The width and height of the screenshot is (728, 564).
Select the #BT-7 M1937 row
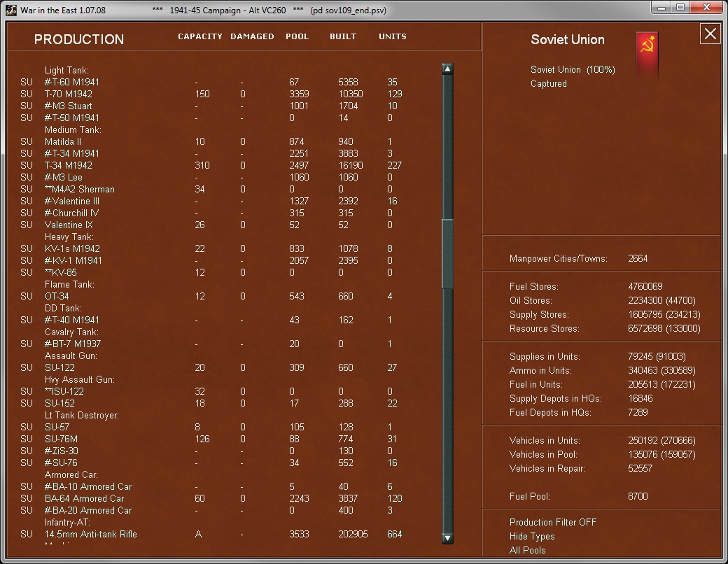tap(211, 344)
